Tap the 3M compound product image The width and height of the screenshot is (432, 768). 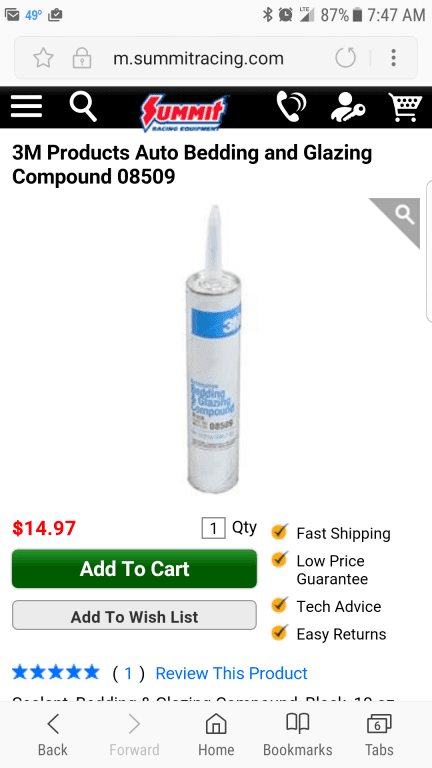(214, 349)
